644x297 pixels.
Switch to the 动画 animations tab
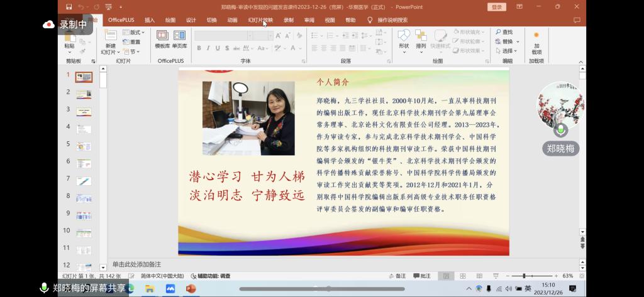pos(232,20)
